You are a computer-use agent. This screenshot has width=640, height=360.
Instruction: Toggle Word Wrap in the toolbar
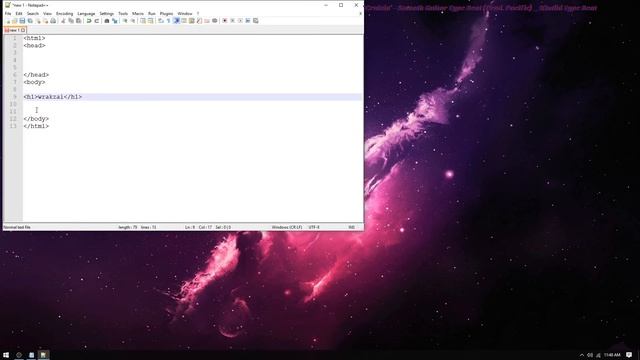[161, 21]
